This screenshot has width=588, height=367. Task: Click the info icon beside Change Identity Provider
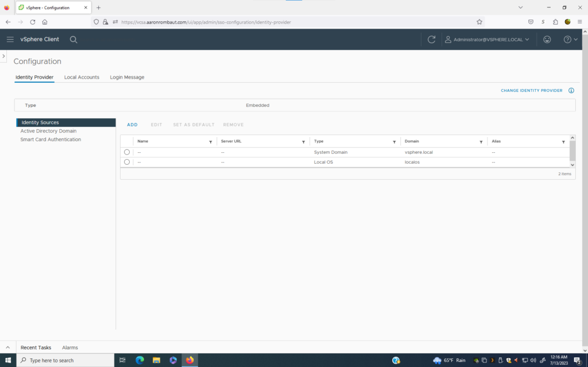[571, 91]
